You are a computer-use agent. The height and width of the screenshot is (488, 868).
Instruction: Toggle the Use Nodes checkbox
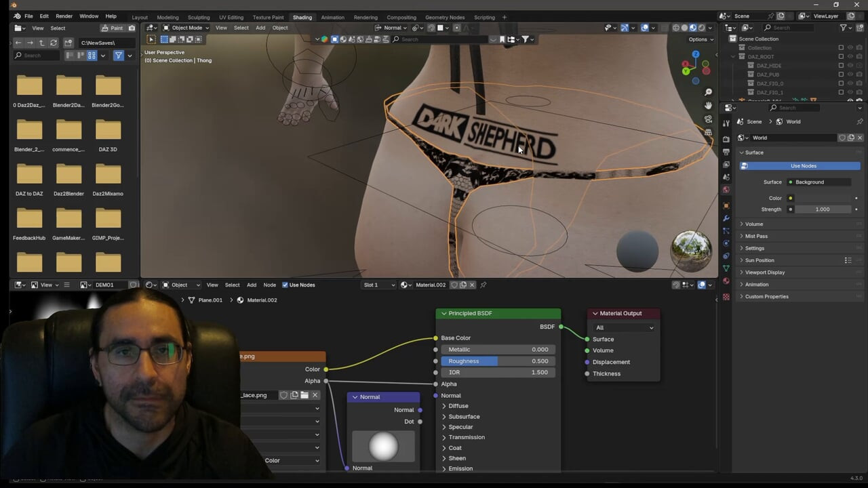pyautogui.click(x=285, y=285)
